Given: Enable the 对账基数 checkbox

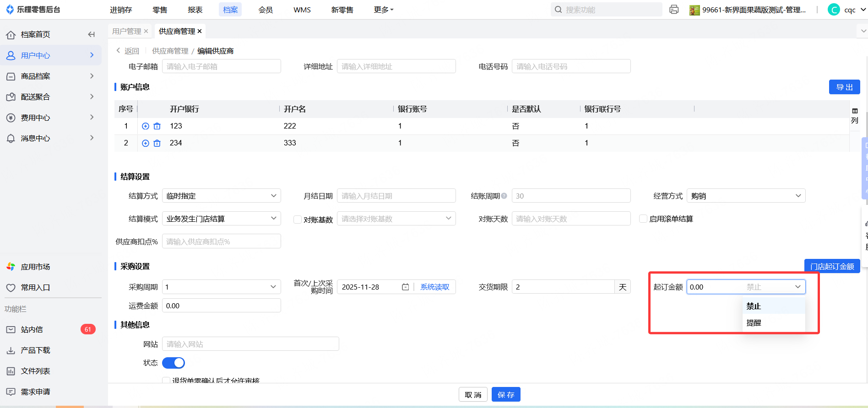Looking at the screenshot, I should tap(298, 220).
